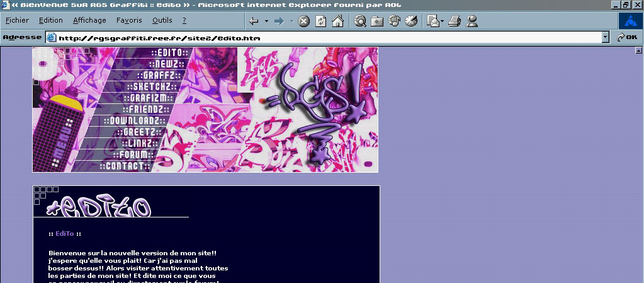The width and height of the screenshot is (644, 283).
Task: Open the Favorites folder pane
Action: pos(377,21)
